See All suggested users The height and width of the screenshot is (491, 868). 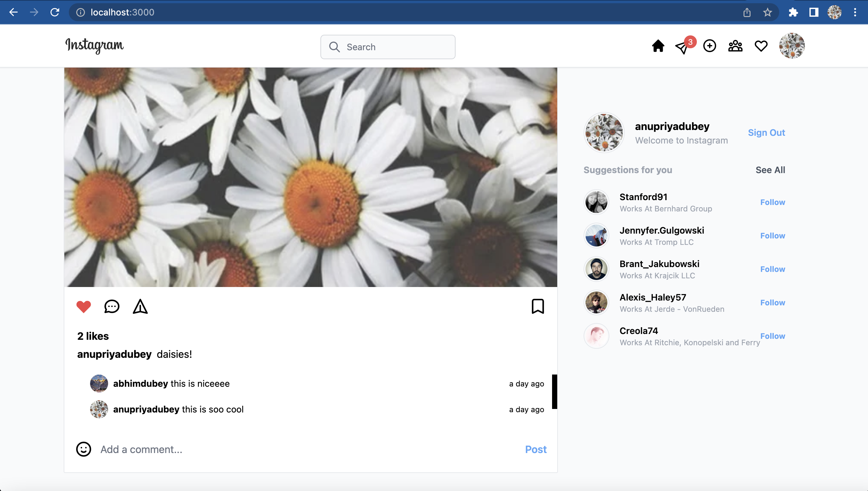pyautogui.click(x=770, y=170)
